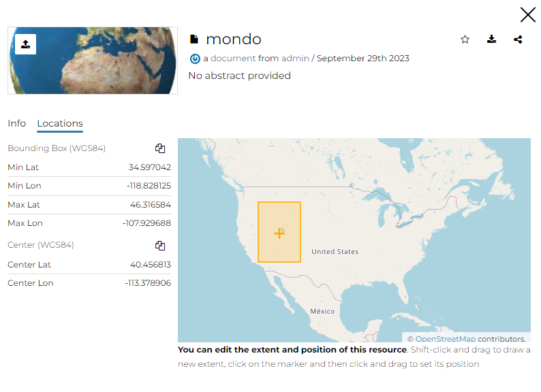
Task: Download the mondo document
Action: pos(492,39)
